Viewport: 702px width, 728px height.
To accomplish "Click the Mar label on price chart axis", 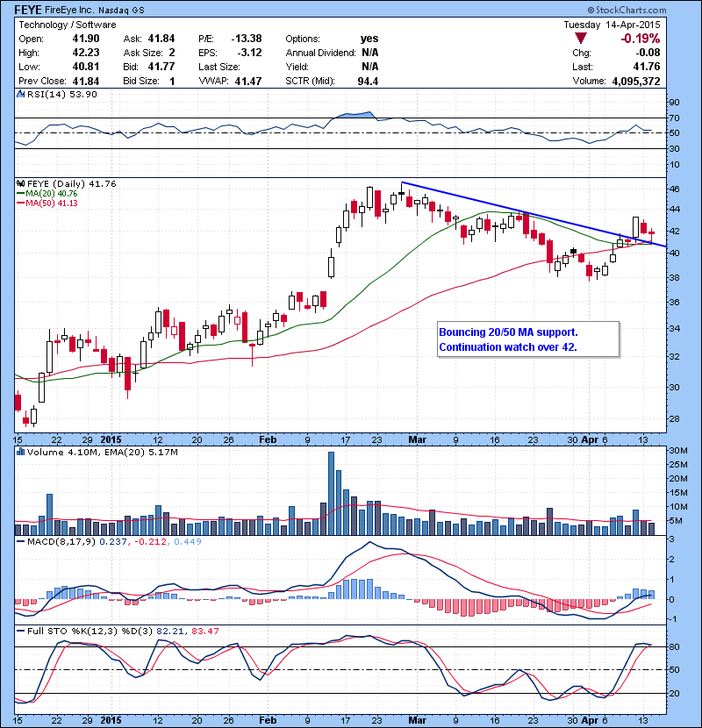I will tap(417, 439).
